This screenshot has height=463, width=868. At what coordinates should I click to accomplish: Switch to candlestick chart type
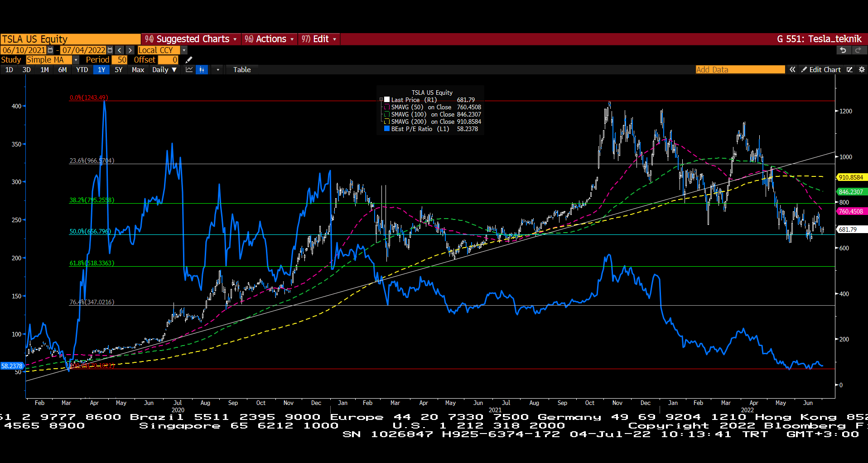click(x=202, y=70)
